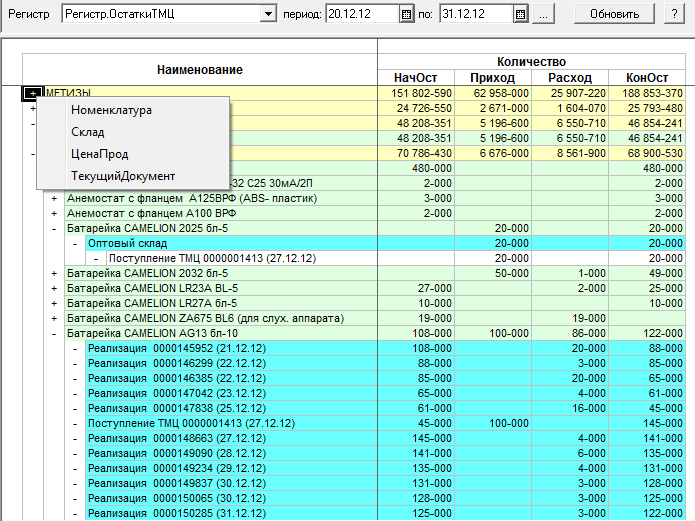This screenshot has width=695, height=521.
Task: Choose ТекущийДокумент from the popup menu
Action: click(x=123, y=176)
